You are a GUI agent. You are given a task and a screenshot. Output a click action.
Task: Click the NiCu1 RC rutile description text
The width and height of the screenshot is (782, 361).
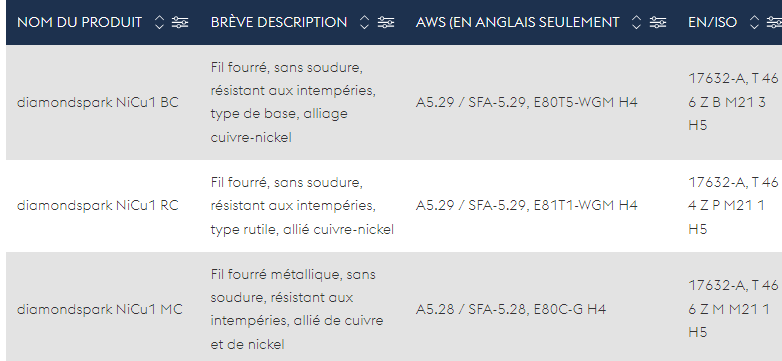click(x=302, y=206)
